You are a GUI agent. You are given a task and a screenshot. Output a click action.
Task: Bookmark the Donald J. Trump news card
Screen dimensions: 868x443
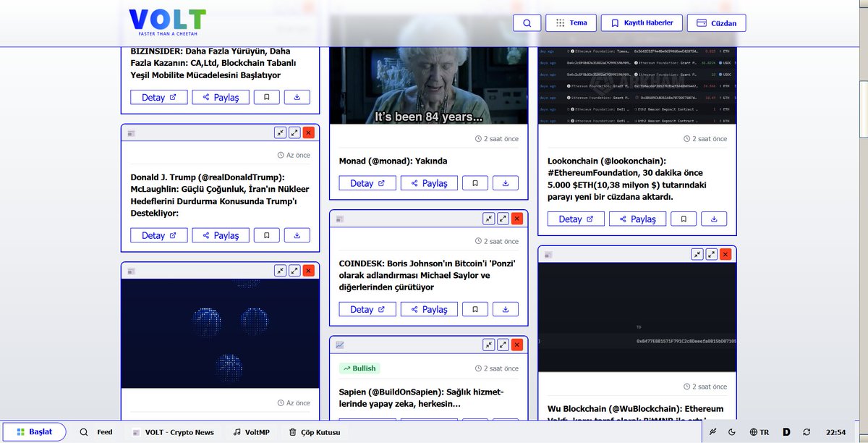(267, 235)
